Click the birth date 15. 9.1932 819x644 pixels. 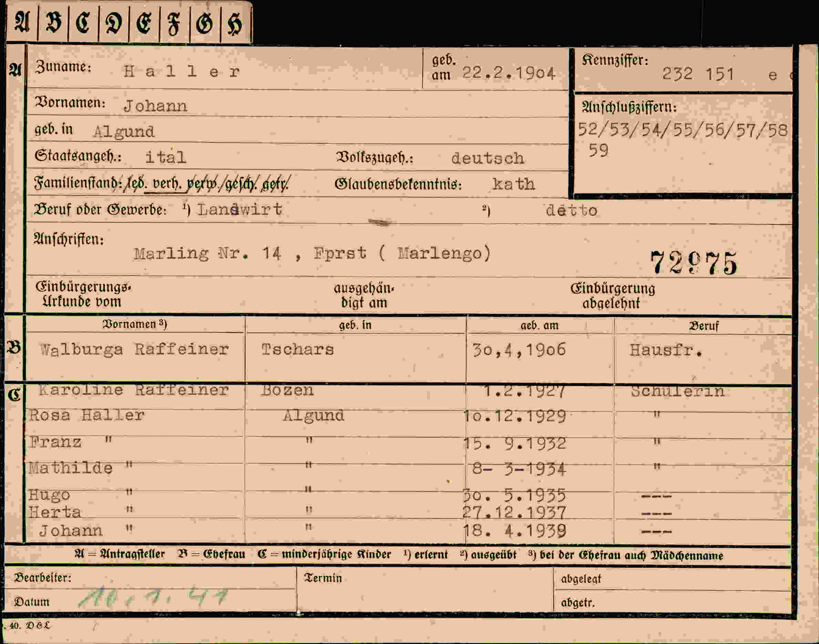click(515, 444)
